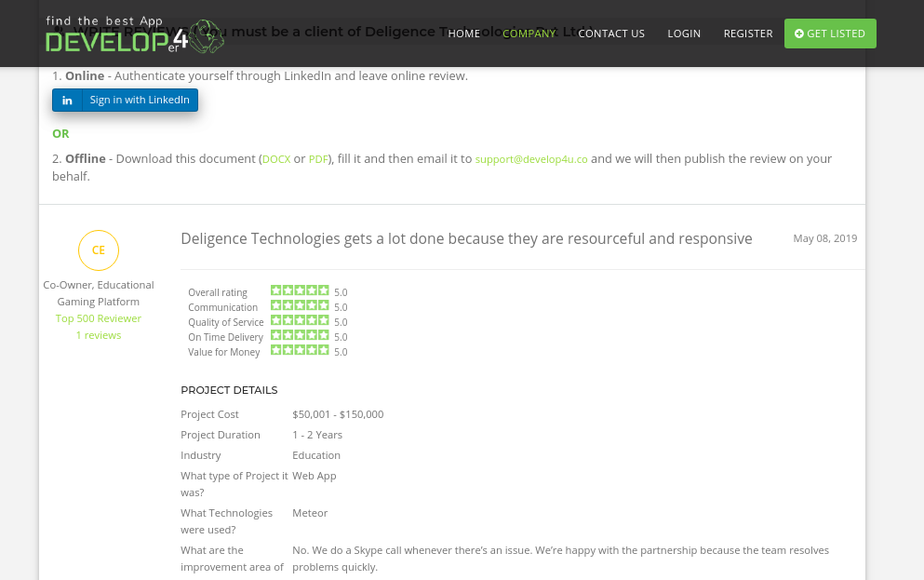The width and height of the screenshot is (924, 580).
Task: Click the CE reviewer avatar circle
Action: click(99, 250)
